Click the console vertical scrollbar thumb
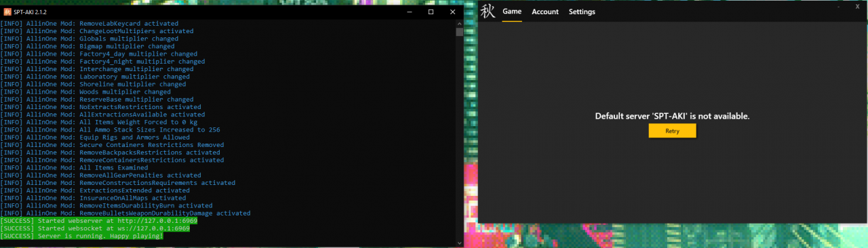The height and width of the screenshot is (248, 868). click(459, 31)
